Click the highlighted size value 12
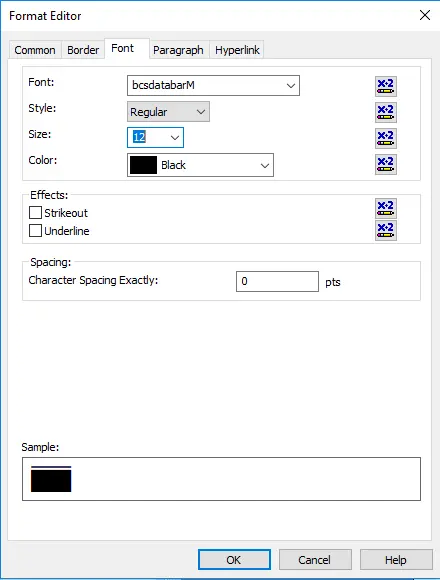 [x=139, y=137]
